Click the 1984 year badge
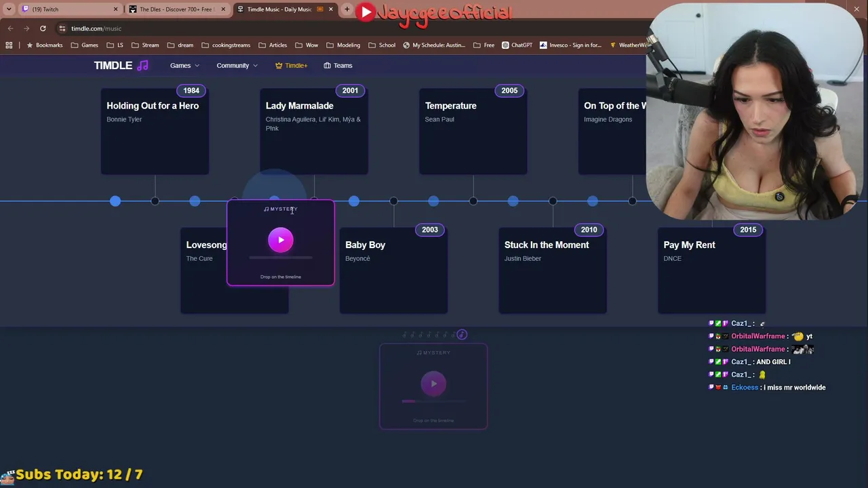Viewport: 868px width, 488px height. tap(191, 90)
